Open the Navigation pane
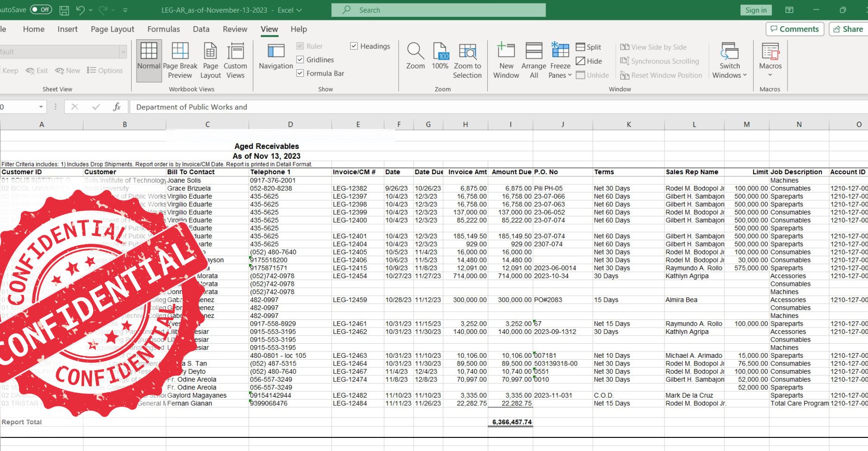868x451 pixels. pos(276,57)
